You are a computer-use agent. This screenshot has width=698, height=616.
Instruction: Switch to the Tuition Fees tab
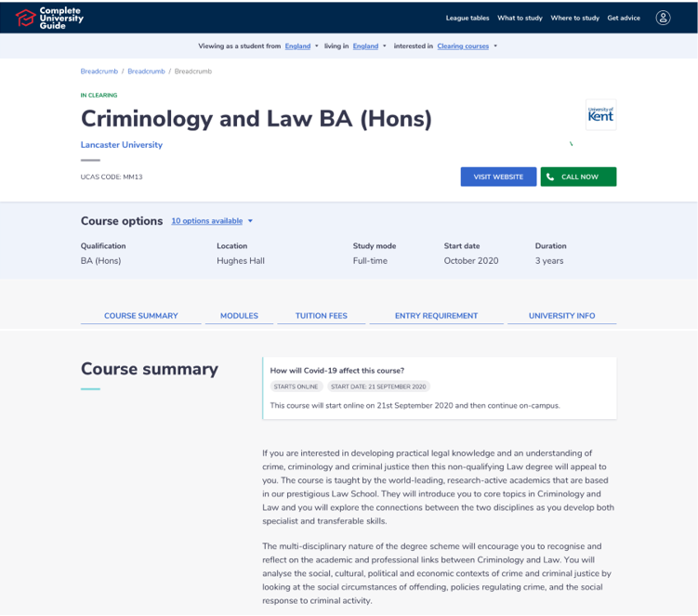point(321,316)
